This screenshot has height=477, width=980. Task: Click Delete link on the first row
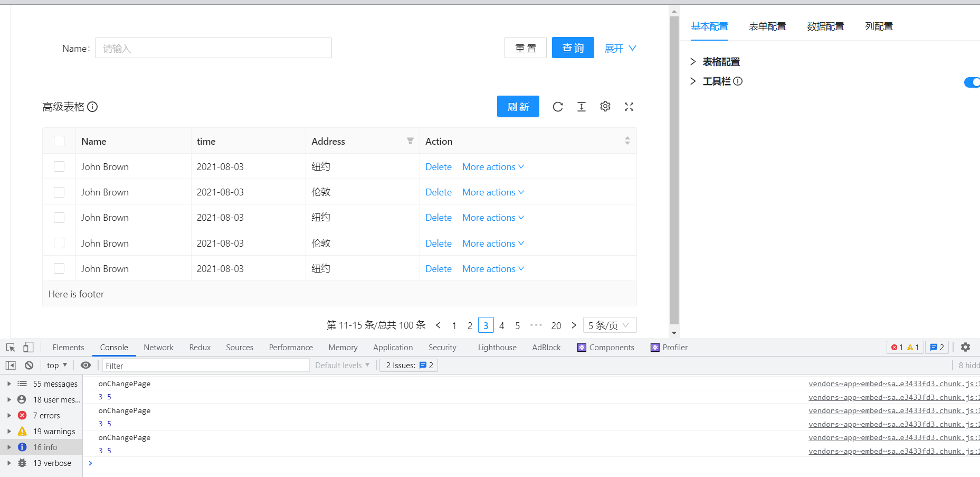(438, 166)
